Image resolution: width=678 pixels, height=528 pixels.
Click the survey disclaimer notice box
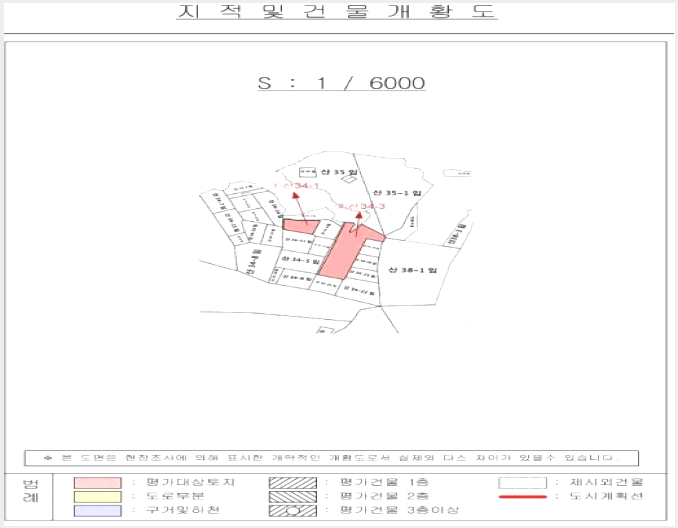[332, 458]
